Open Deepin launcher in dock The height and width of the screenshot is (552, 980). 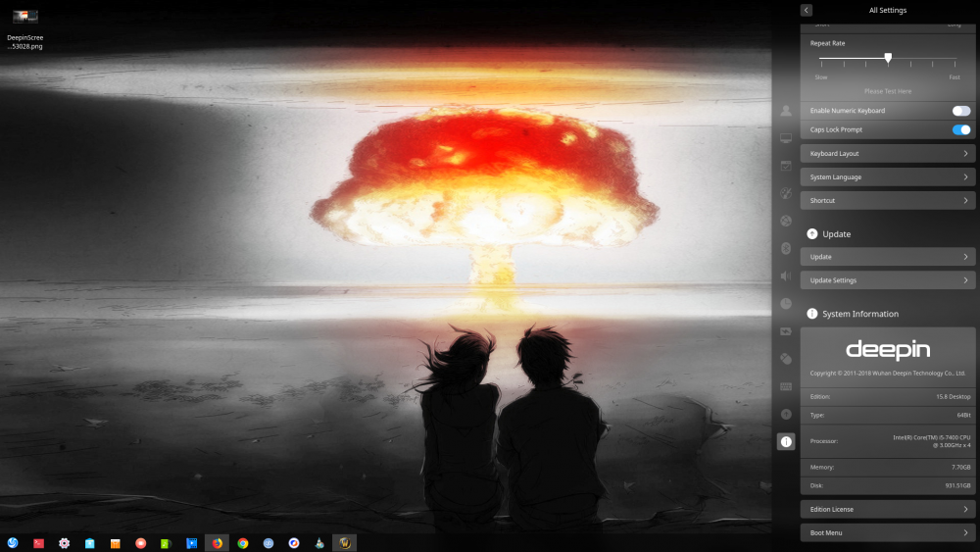click(x=13, y=542)
